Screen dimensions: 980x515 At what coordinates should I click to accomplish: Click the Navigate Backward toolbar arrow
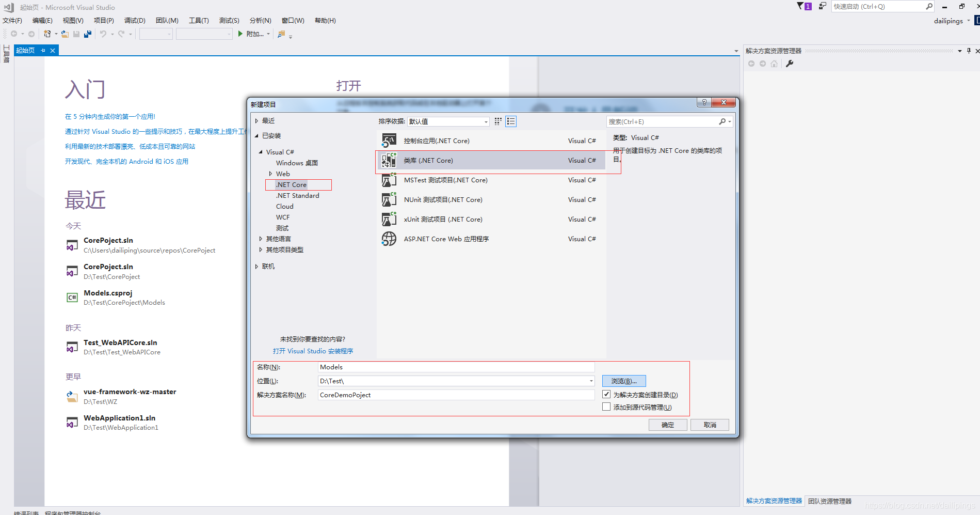tap(14, 34)
